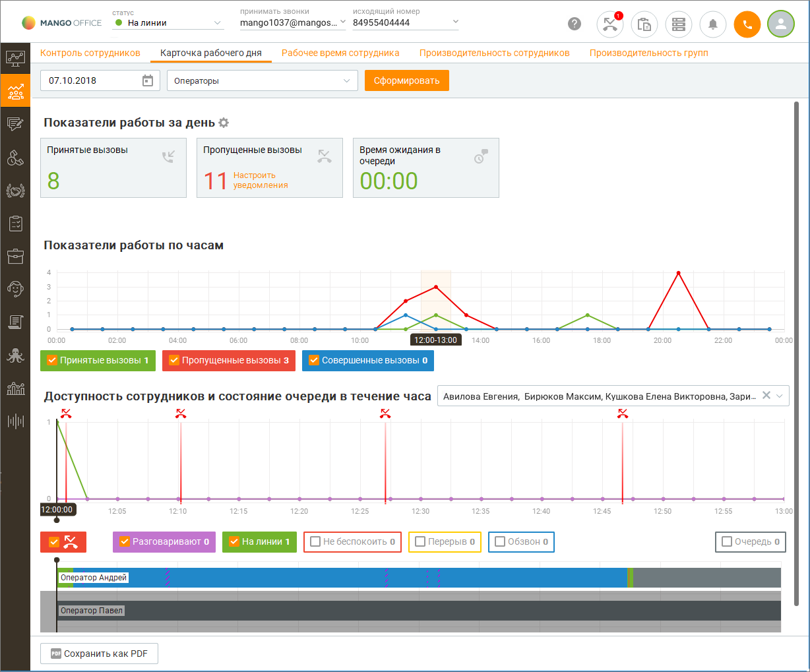Expand the employee selection dropdown arrow
The width and height of the screenshot is (810, 672).
(x=780, y=396)
